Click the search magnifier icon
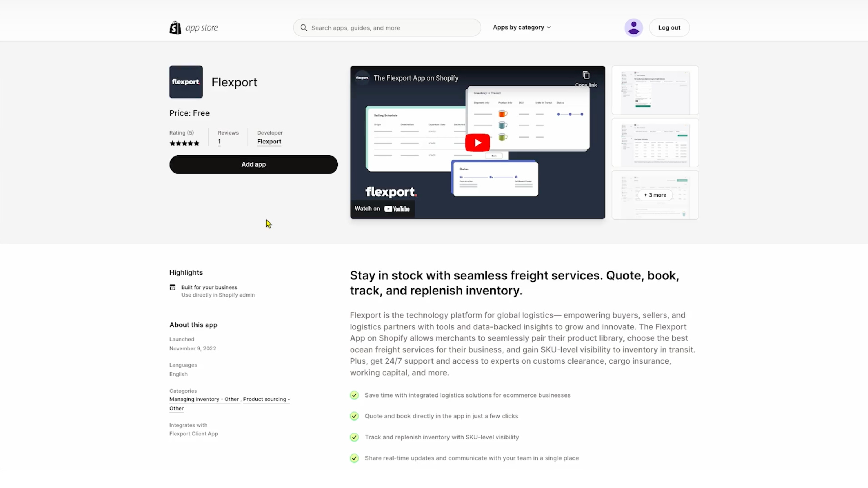The image size is (868, 488). pyautogui.click(x=304, y=28)
